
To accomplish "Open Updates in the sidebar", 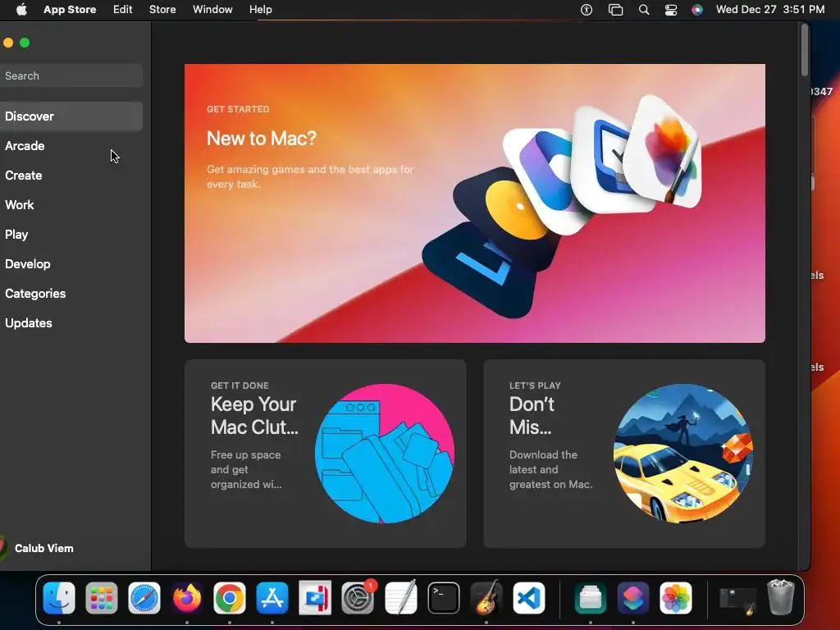I will tap(71, 322).
